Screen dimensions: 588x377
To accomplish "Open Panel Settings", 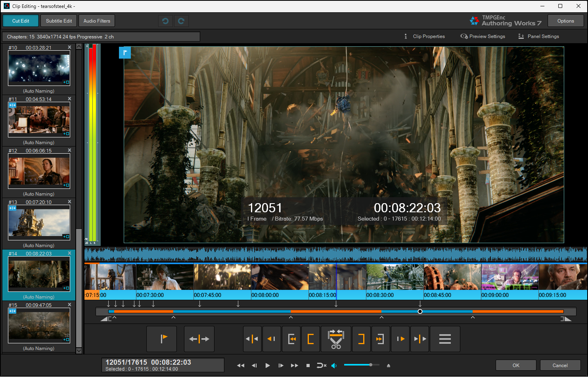I will point(539,36).
